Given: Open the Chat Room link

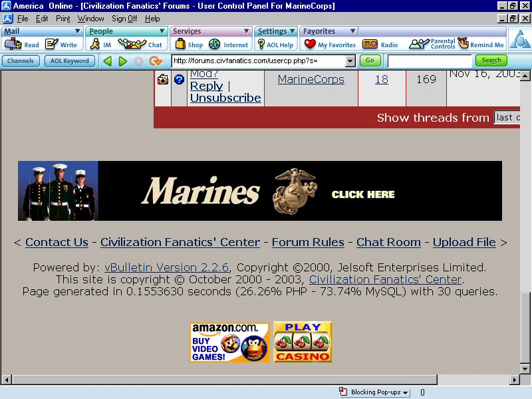Looking at the screenshot, I should [x=388, y=242].
